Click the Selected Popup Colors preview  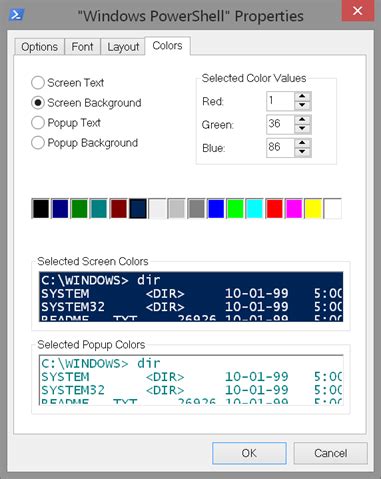coord(191,380)
